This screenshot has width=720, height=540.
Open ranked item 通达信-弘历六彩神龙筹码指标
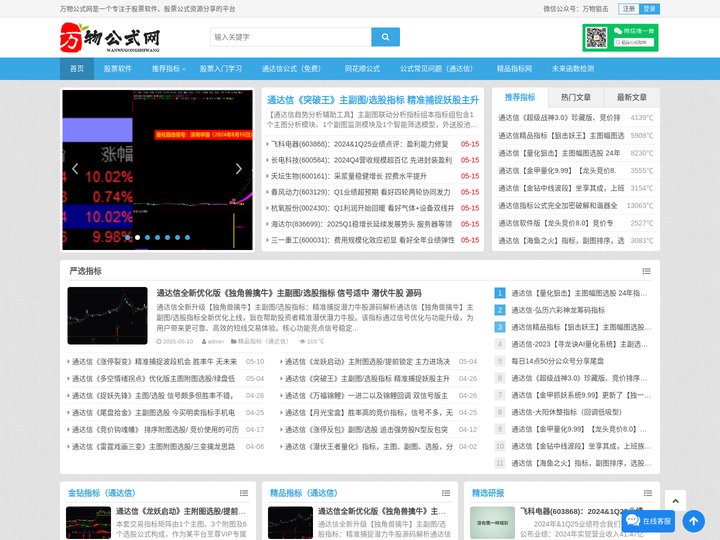click(558, 310)
